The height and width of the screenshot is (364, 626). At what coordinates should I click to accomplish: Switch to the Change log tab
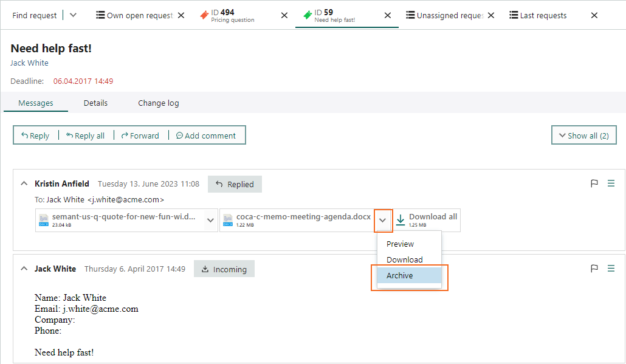tap(159, 103)
